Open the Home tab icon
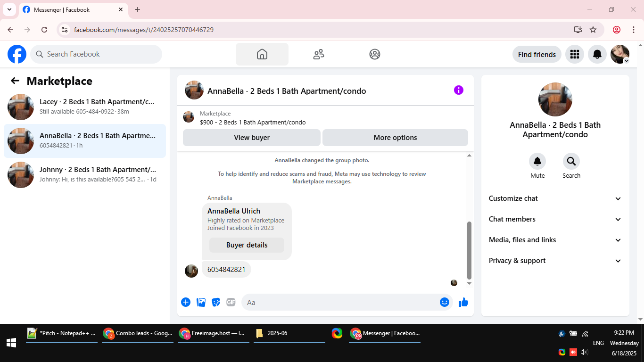Screen dimensions: 644x362 click(262, 54)
